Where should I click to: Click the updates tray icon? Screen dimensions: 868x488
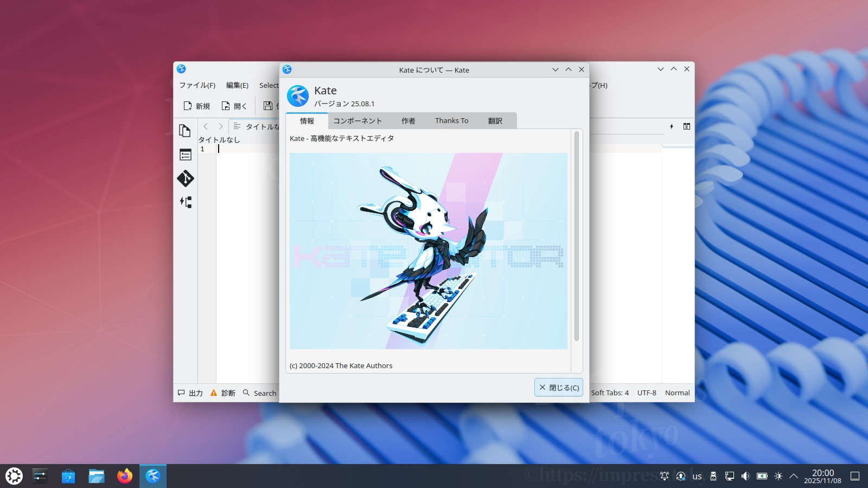(681, 476)
